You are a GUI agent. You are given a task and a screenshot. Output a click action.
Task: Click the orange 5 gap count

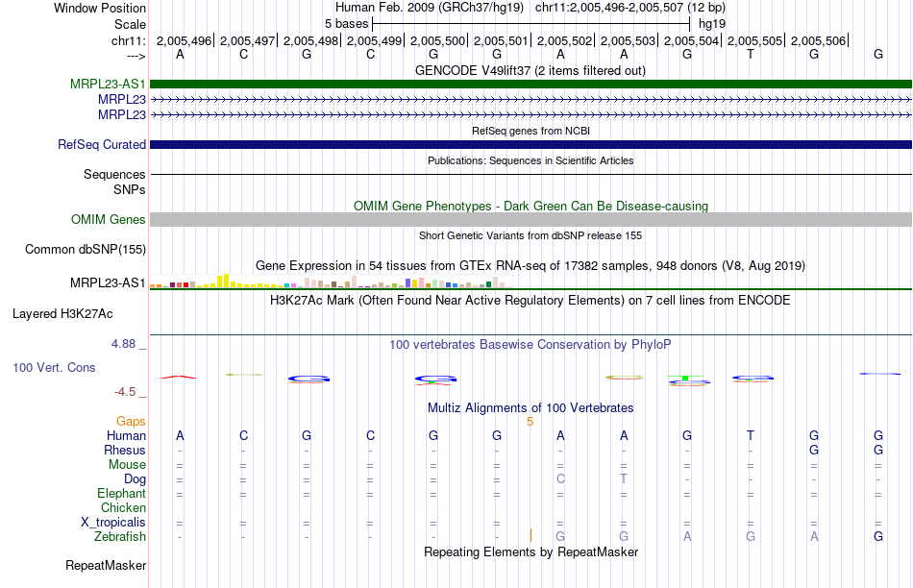click(x=530, y=422)
